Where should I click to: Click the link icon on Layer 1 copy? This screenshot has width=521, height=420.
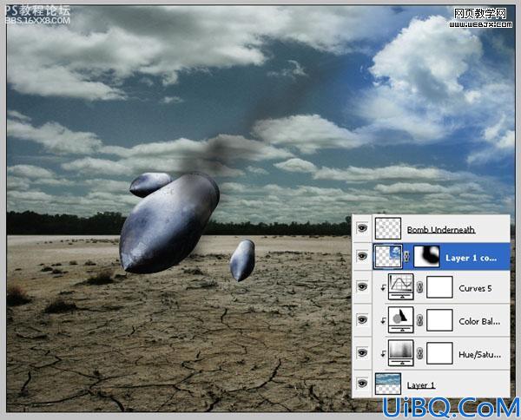(407, 256)
